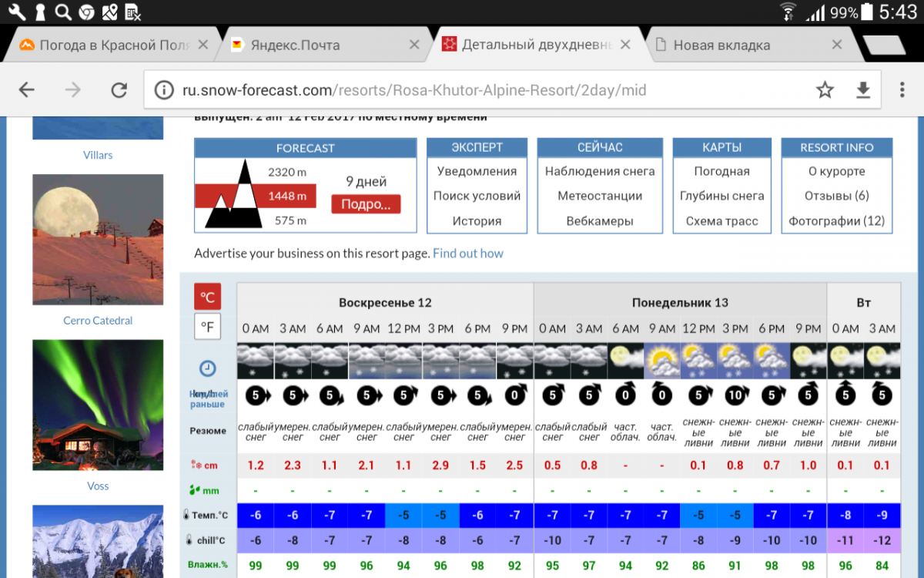Follow the Find out how link
924x578 pixels.
(468, 253)
